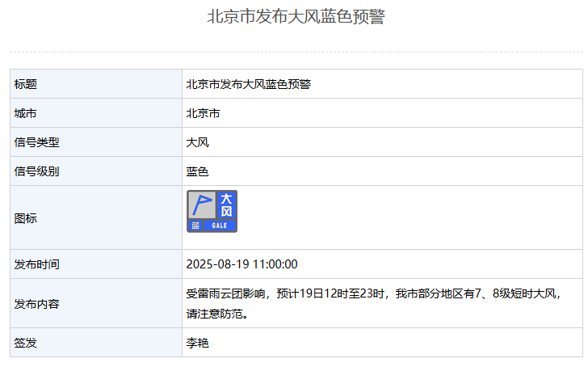Click the 信号类型 row label

click(x=37, y=142)
